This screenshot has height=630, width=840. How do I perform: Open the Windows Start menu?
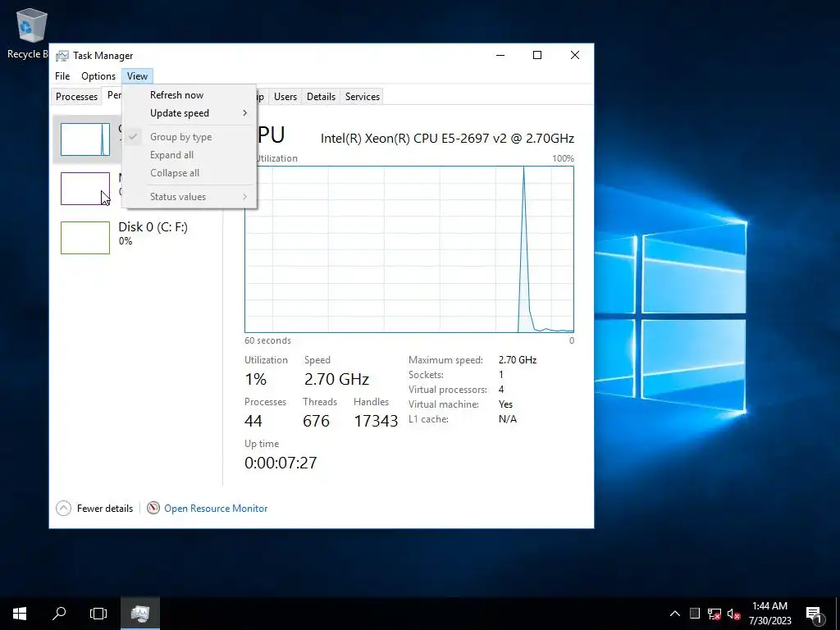[20, 613]
